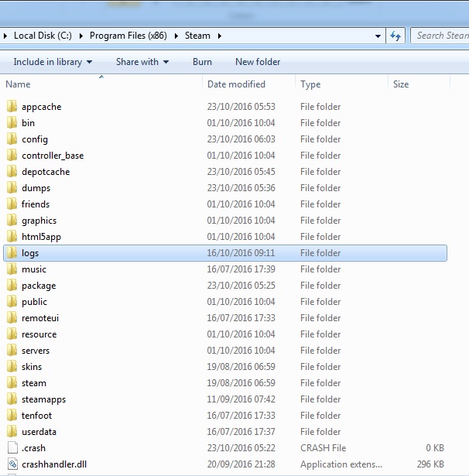Open the Share with dropdown
Screen dimensions: 469x476
142,62
